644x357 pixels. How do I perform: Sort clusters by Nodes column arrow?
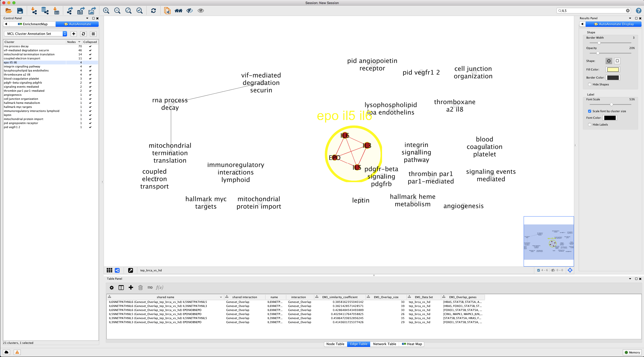click(79, 42)
